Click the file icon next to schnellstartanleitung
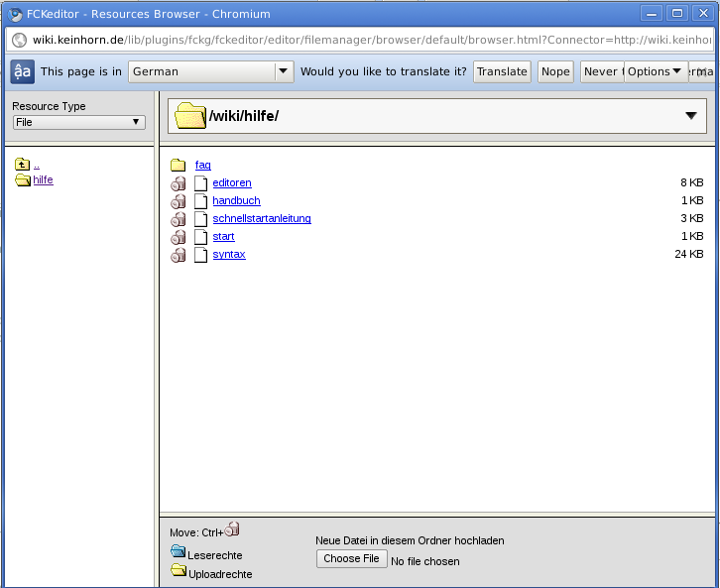Image resolution: width=720 pixels, height=588 pixels. pos(200,219)
